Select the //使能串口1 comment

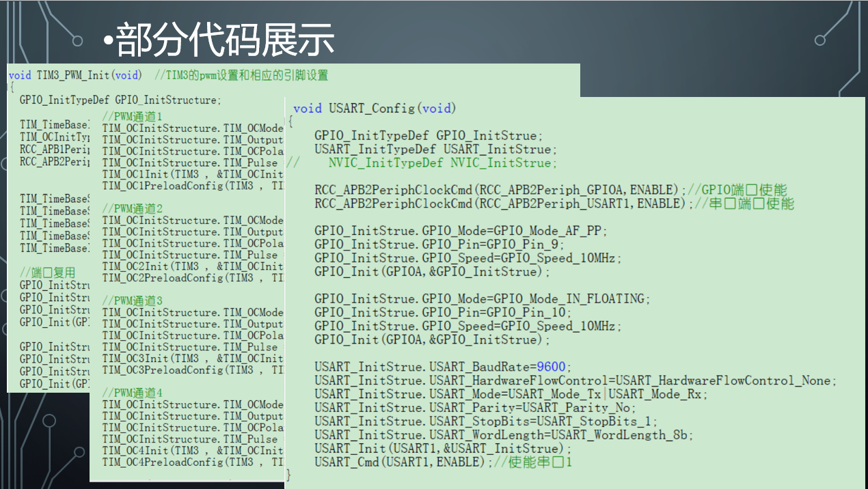point(532,462)
